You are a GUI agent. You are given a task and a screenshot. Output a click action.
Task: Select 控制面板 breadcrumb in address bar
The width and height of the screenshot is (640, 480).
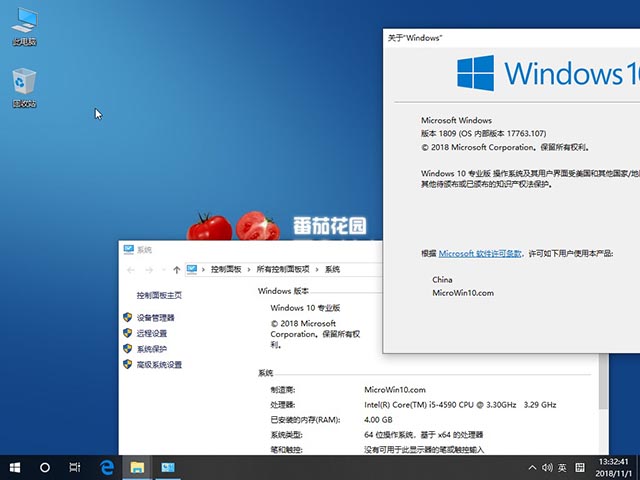coord(226,269)
